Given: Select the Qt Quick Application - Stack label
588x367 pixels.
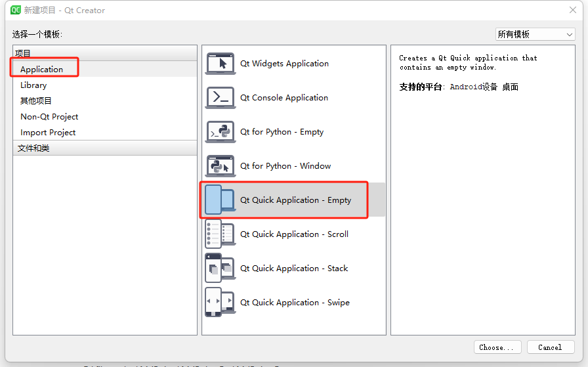Looking at the screenshot, I should click(x=294, y=269).
